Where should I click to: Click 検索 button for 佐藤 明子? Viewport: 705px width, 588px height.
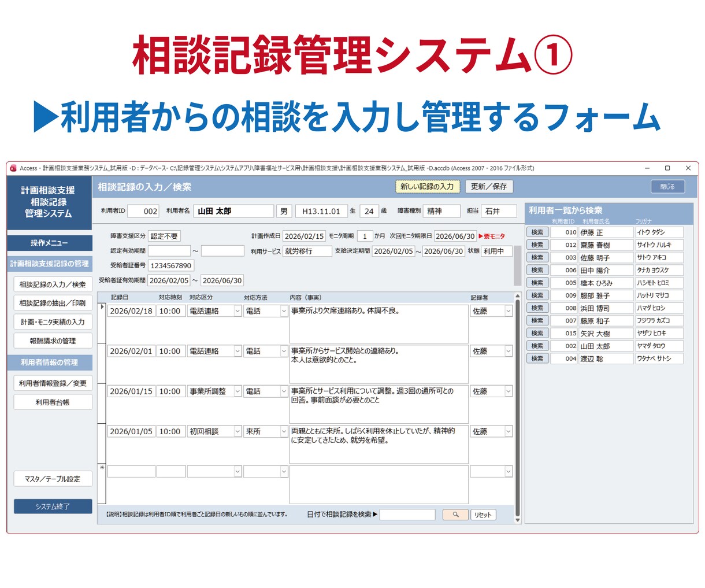click(x=537, y=257)
